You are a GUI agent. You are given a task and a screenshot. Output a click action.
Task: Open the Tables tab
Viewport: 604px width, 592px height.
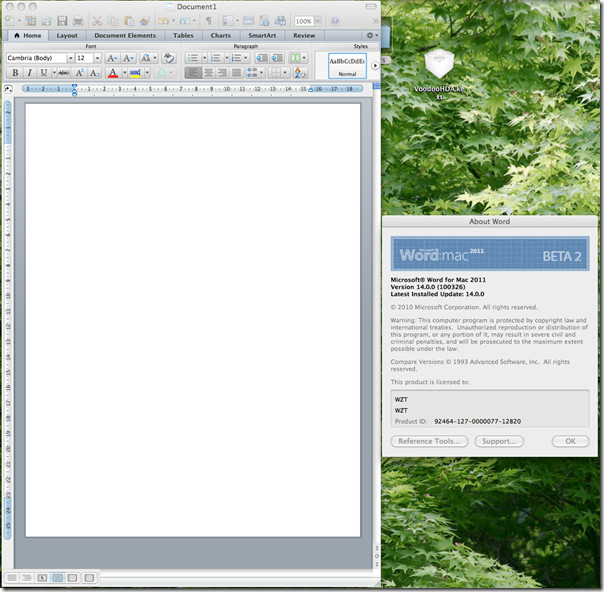183,35
